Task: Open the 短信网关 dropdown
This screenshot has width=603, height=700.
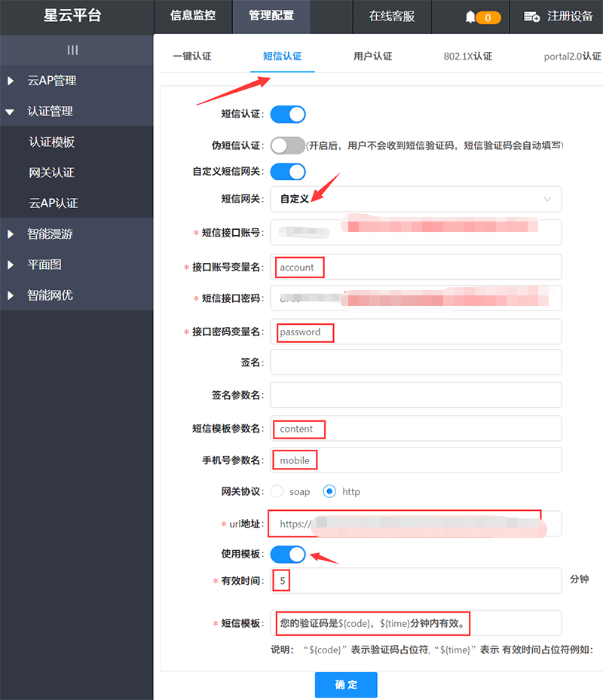Action: pos(415,199)
